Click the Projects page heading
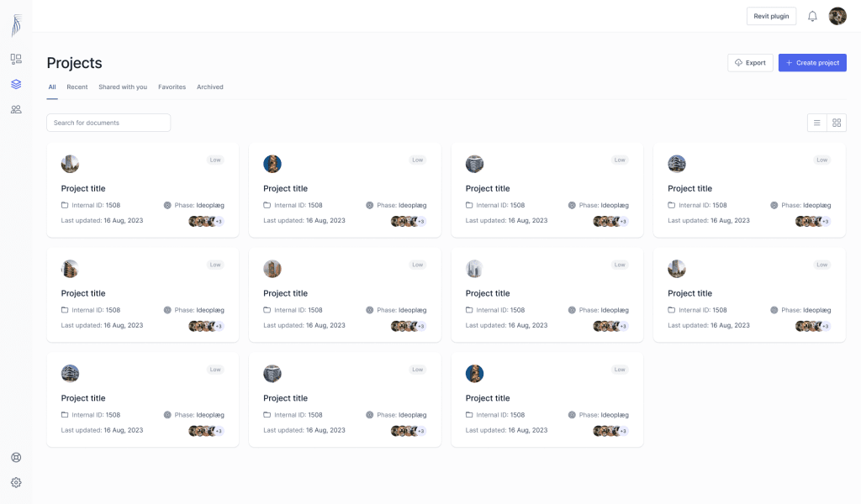861x504 pixels. (x=75, y=63)
